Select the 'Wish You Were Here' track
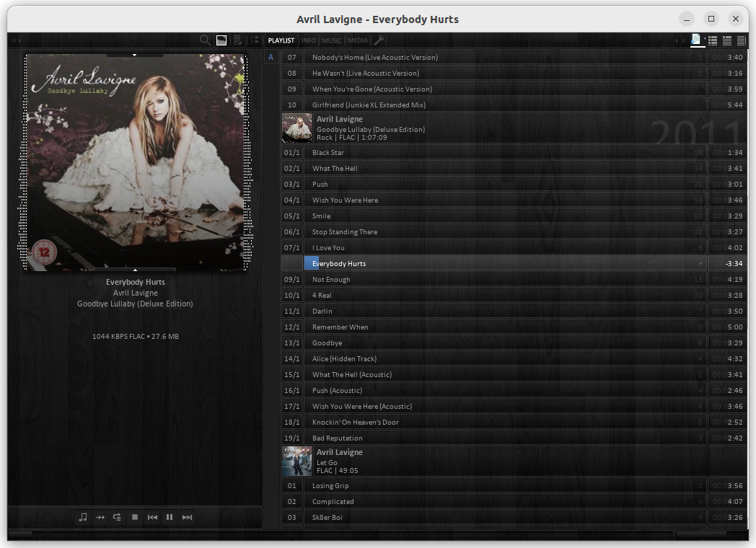Screen dimensions: 756x548 coord(345,200)
